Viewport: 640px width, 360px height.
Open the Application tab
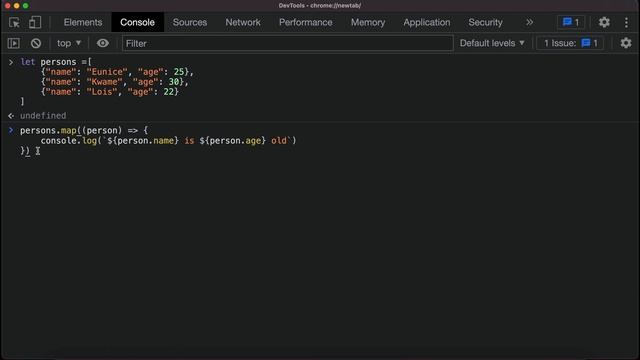[x=427, y=22]
